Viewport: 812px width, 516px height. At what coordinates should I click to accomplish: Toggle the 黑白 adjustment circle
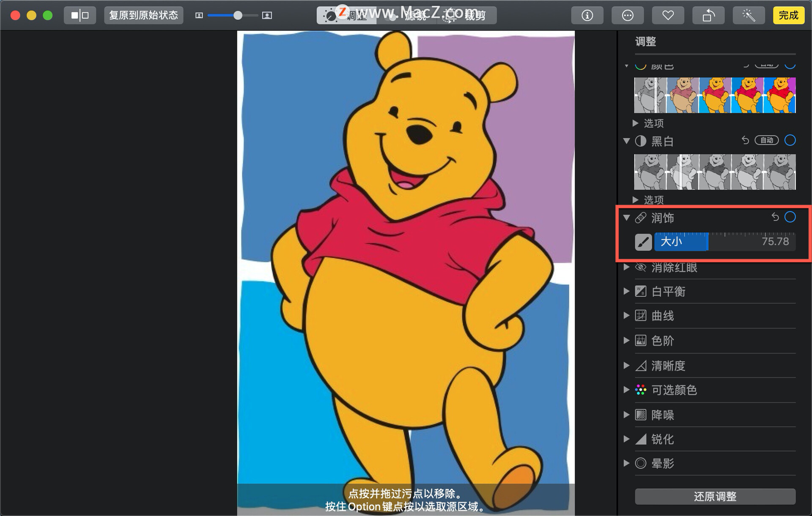pos(790,140)
